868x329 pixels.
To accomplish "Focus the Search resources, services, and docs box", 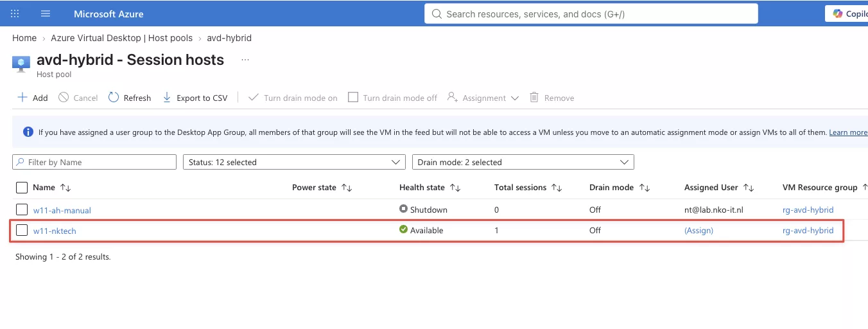I will tap(591, 13).
